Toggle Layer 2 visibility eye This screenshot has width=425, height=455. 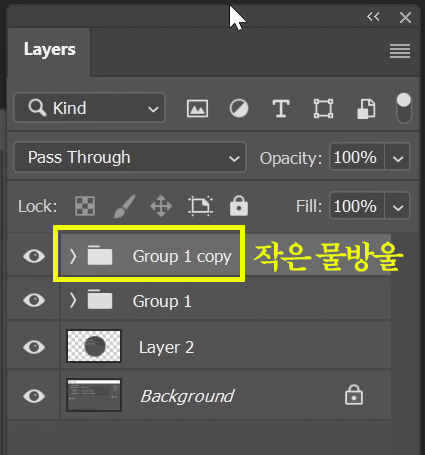34,347
